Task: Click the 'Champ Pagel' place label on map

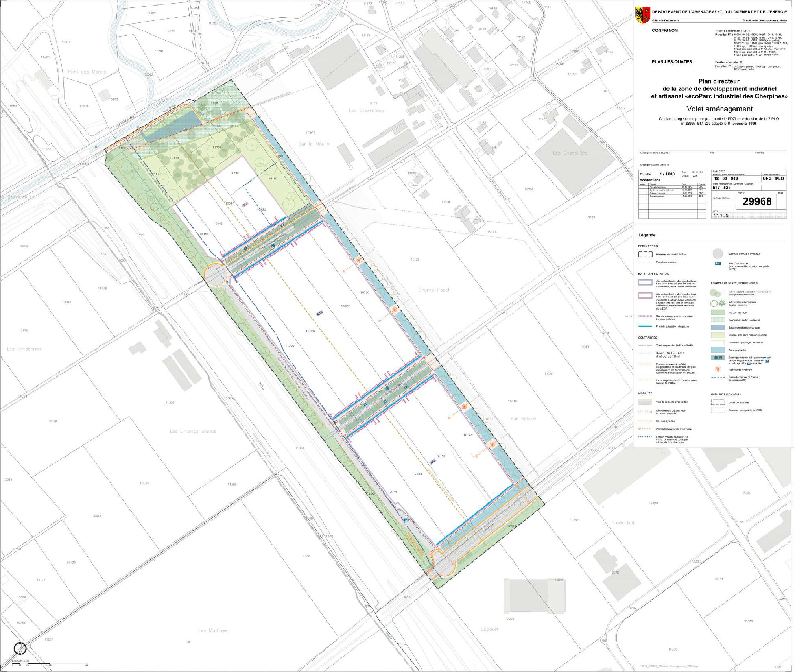Action: pos(433,290)
